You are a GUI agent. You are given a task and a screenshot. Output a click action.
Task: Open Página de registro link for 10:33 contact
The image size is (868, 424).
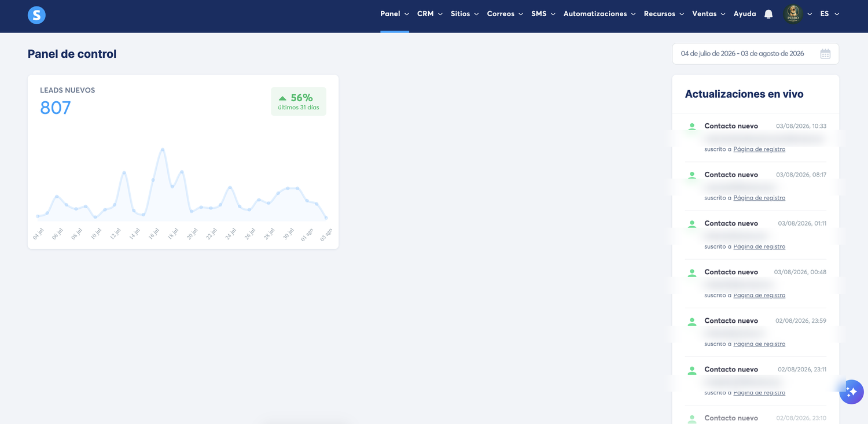coord(759,149)
